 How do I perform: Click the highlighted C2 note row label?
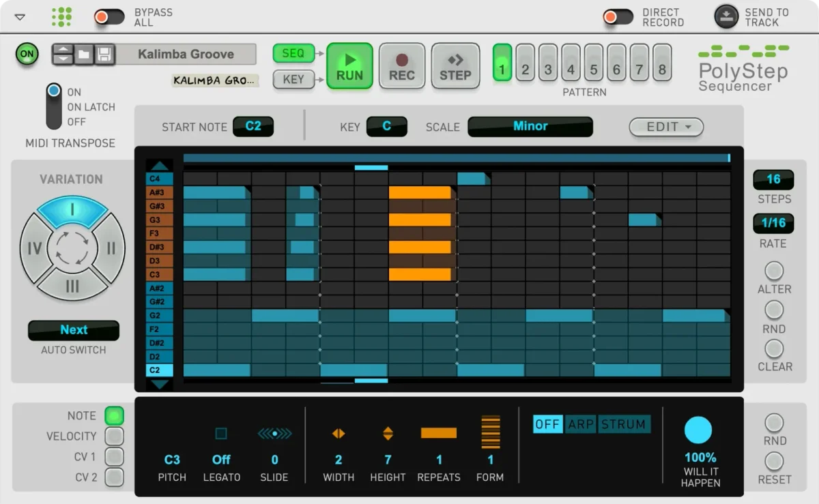pos(160,370)
